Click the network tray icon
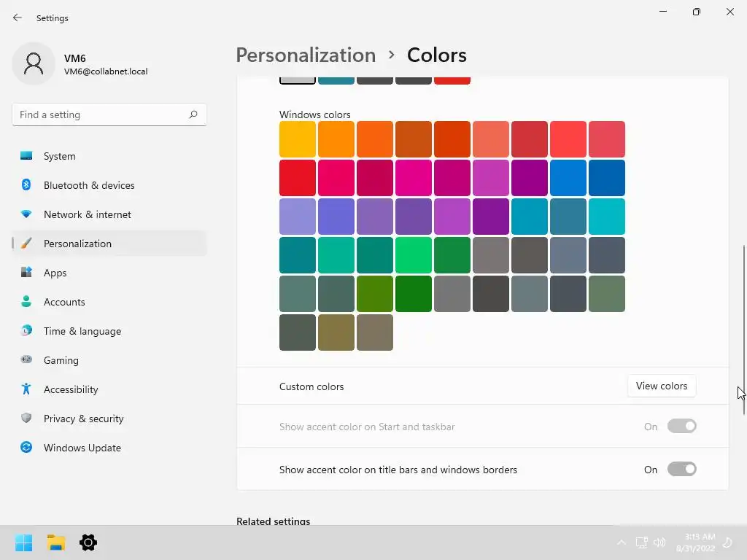Image resolution: width=747 pixels, height=560 pixels. pyautogui.click(x=641, y=542)
